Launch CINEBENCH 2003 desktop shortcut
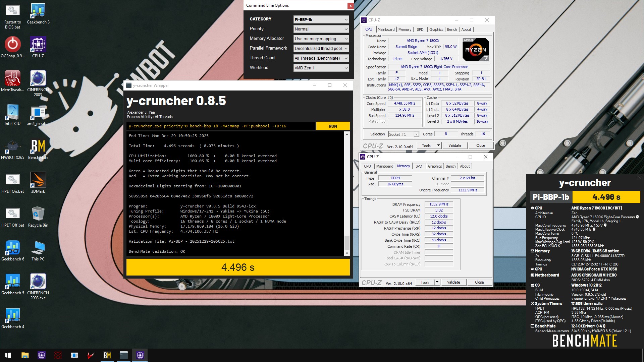 (38, 83)
